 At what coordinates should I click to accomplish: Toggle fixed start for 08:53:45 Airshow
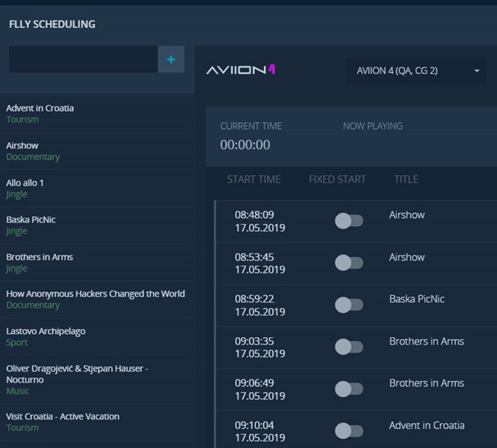348,263
